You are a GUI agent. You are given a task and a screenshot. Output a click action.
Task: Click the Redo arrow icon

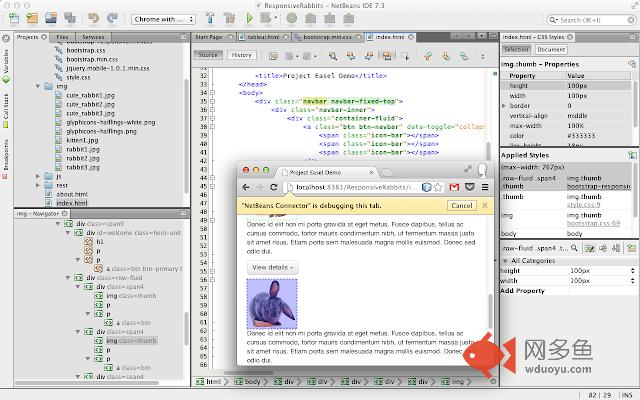(x=112, y=18)
